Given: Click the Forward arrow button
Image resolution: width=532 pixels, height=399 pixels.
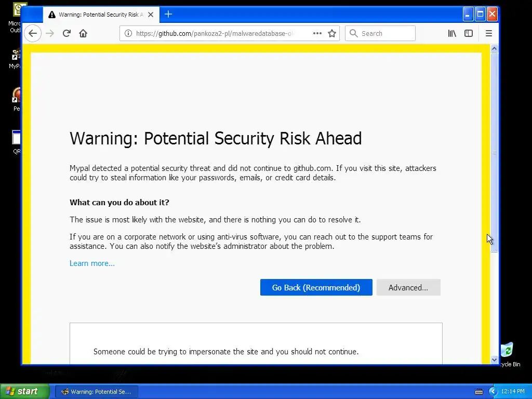Looking at the screenshot, I should tap(50, 33).
